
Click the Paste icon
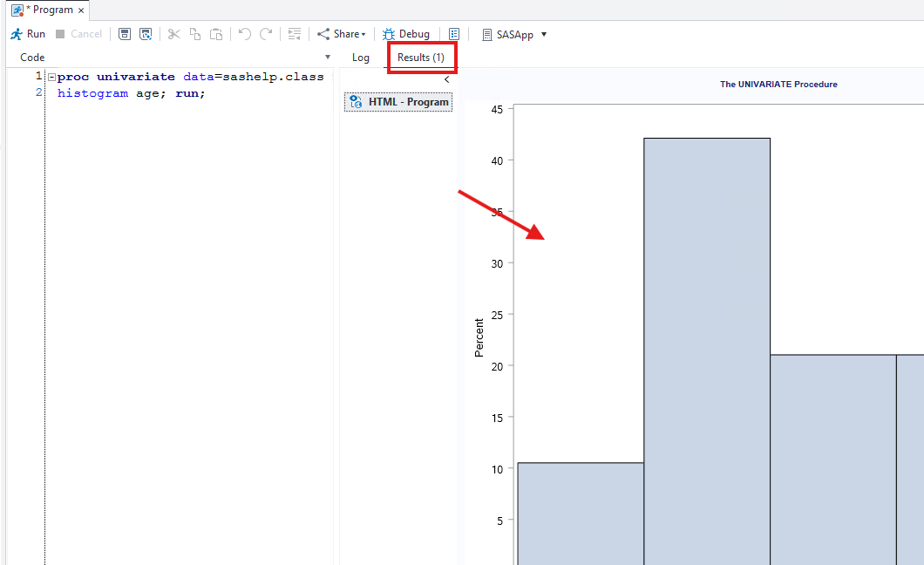coord(215,34)
